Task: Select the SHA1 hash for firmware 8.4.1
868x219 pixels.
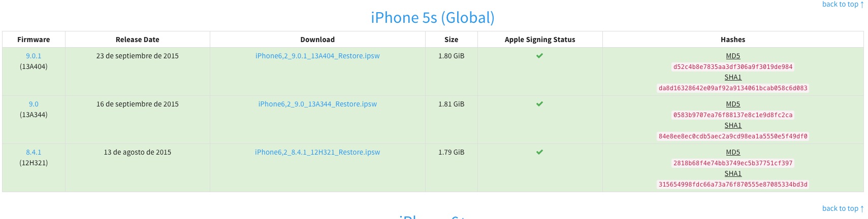Action: pos(733,185)
